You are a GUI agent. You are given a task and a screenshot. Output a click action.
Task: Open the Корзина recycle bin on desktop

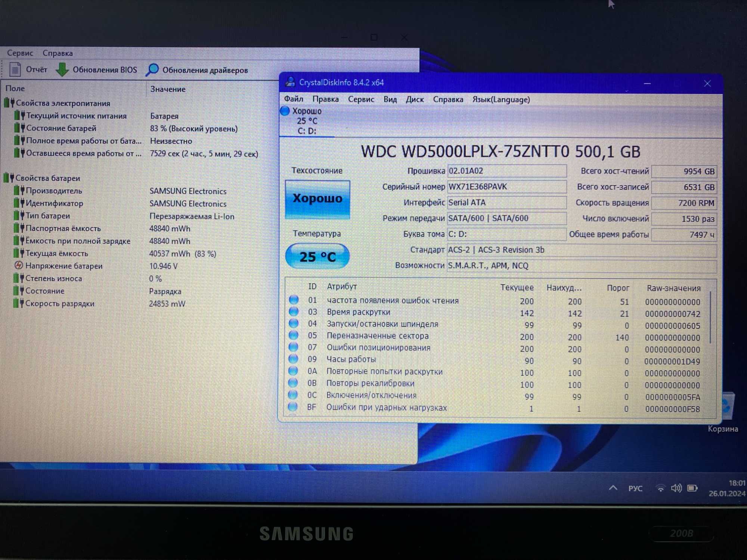(724, 413)
